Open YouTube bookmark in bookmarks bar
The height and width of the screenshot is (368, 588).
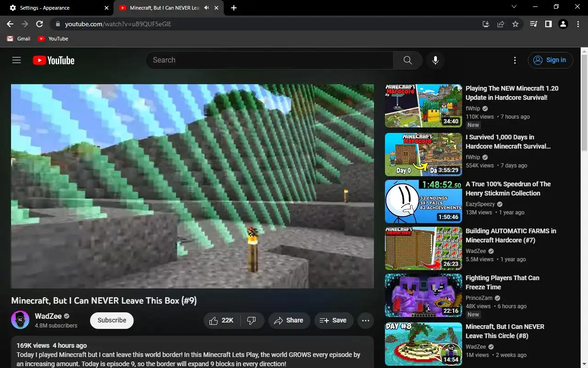coord(53,39)
